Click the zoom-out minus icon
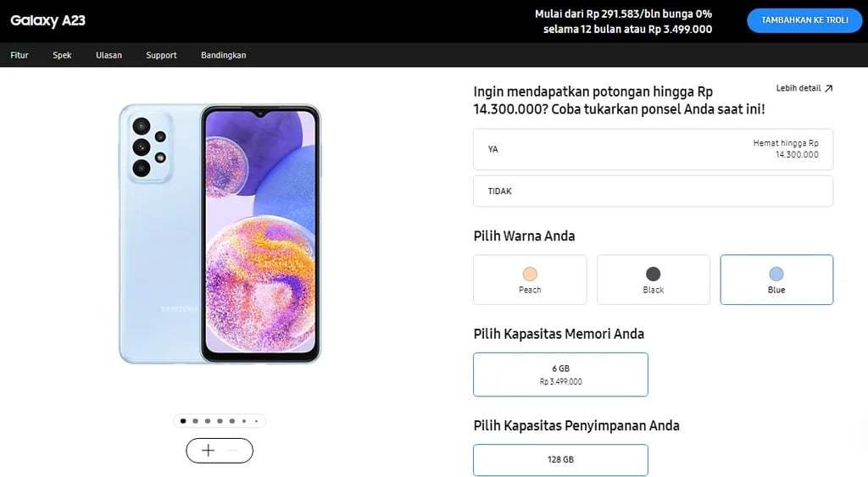The image size is (868, 477). click(233, 451)
